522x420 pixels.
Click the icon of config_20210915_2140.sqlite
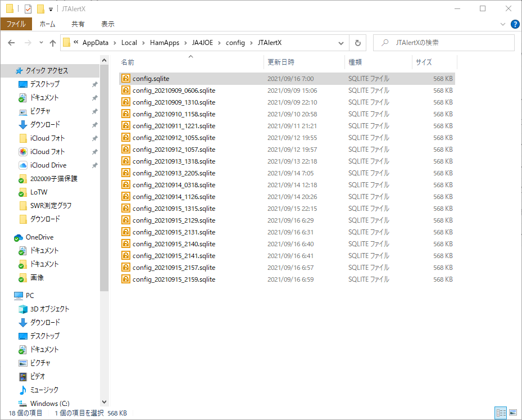click(x=125, y=244)
